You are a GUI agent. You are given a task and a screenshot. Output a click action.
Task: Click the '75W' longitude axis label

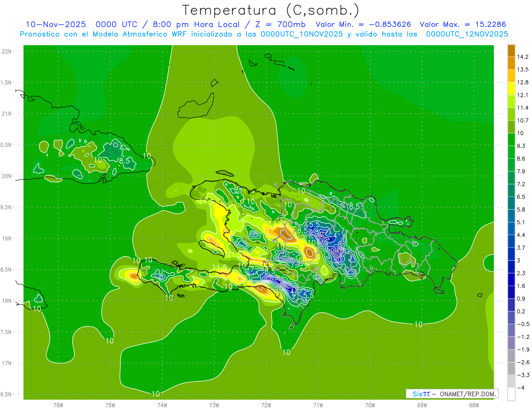point(110,404)
